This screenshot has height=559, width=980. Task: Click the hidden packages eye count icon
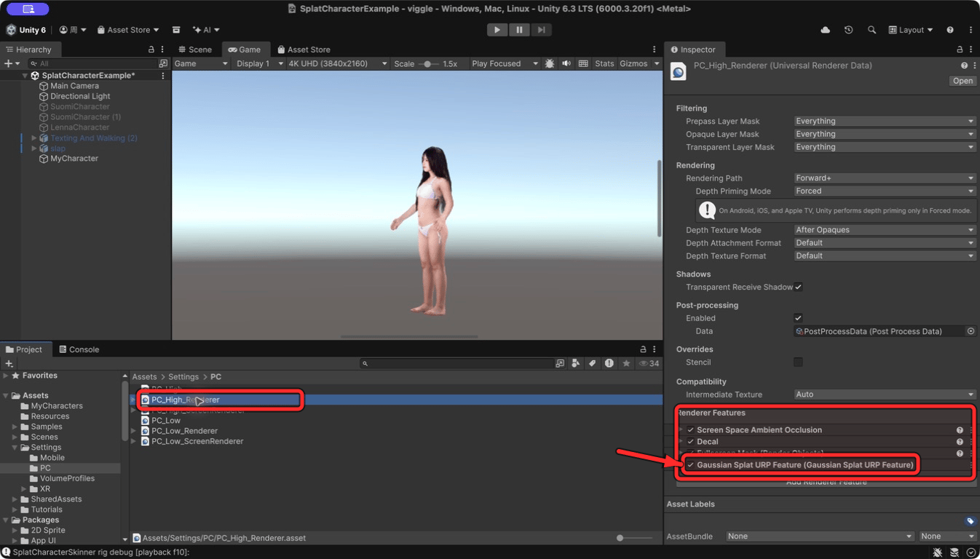point(649,363)
